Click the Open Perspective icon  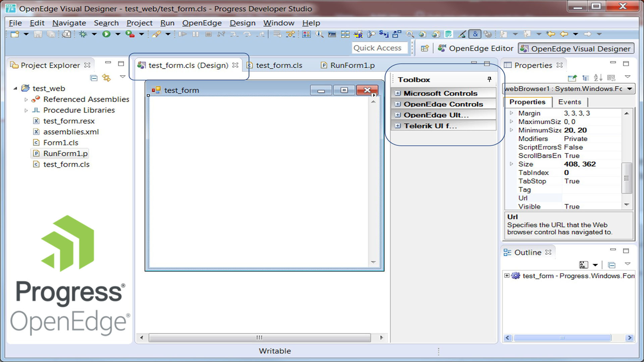[425, 49]
